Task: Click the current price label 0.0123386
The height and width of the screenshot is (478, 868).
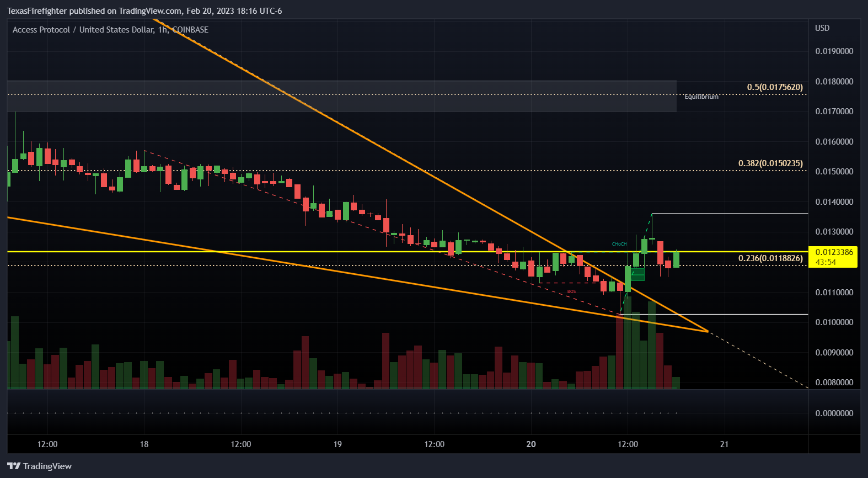Action: pos(834,252)
